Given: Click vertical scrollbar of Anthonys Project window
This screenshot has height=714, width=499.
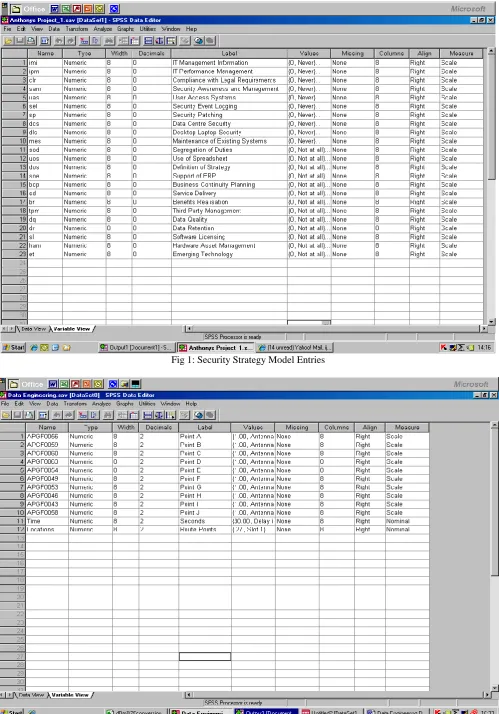Looking at the screenshot, I should [491, 186].
